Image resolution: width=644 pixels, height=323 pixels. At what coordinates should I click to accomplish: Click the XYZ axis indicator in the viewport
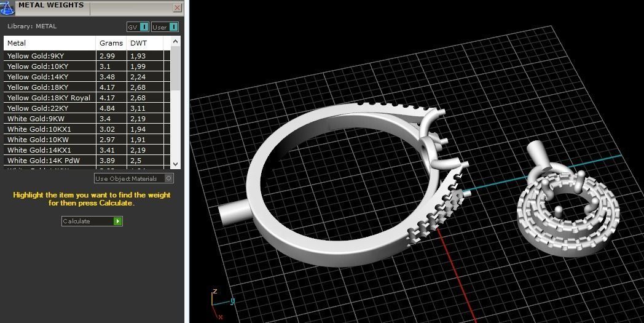223,304
